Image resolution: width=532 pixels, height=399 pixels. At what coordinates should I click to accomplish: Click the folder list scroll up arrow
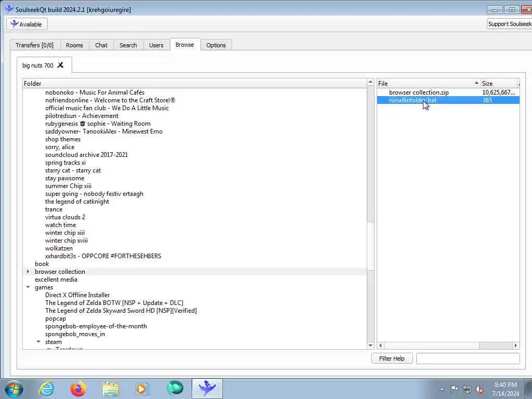pos(370,83)
